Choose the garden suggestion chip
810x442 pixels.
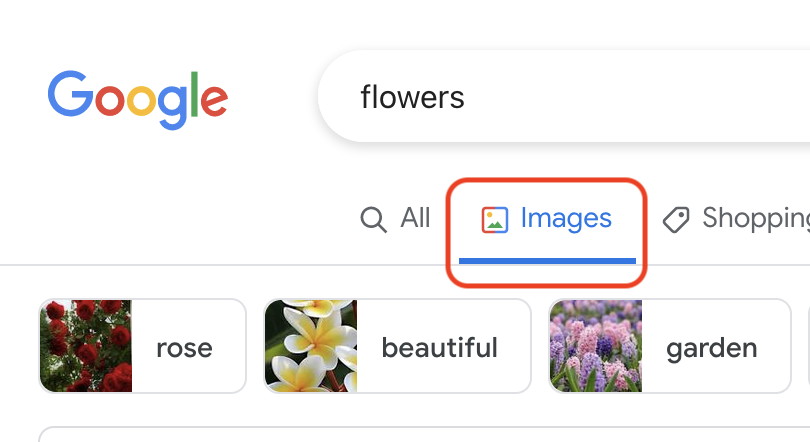tap(711, 347)
